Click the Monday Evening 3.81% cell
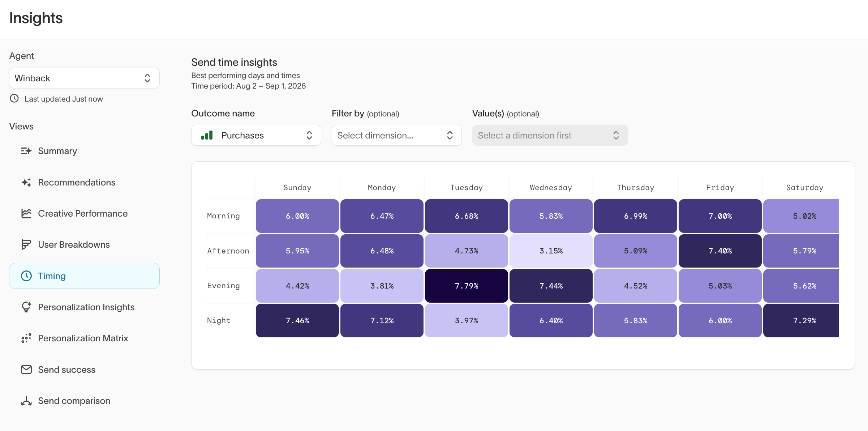 (382, 286)
